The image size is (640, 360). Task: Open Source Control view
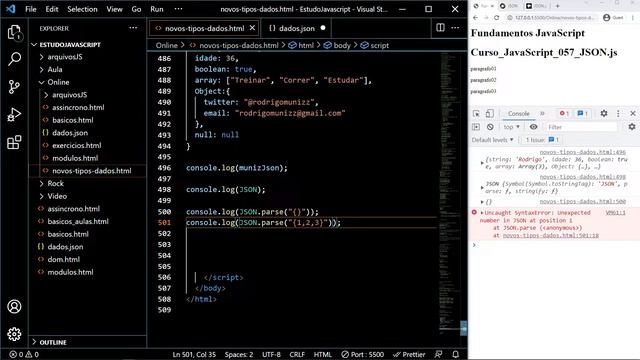(x=14, y=87)
